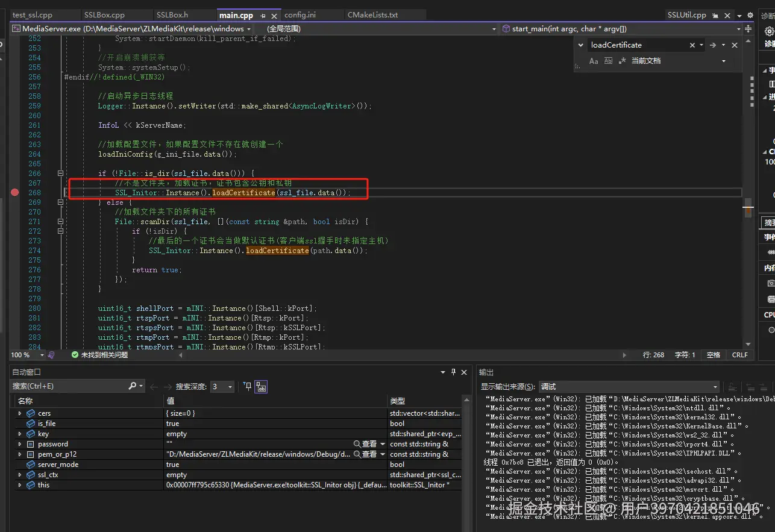Click the 空格 indentation button in status bar
Image resolution: width=775 pixels, height=532 pixels.
(713, 355)
